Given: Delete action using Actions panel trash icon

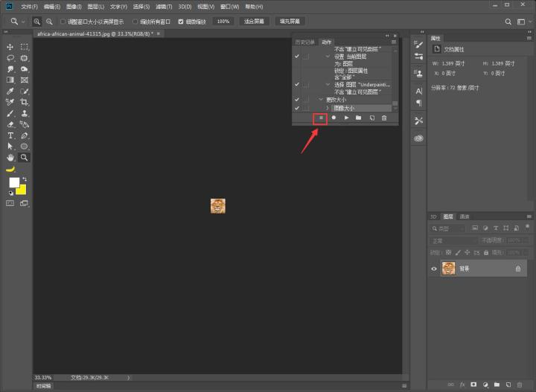Looking at the screenshot, I should pyautogui.click(x=384, y=118).
